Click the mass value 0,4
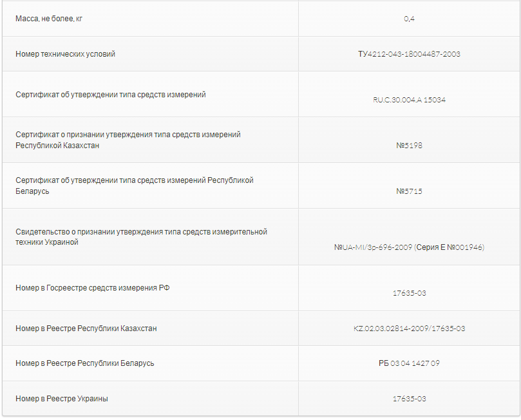521x420 pixels. point(409,19)
